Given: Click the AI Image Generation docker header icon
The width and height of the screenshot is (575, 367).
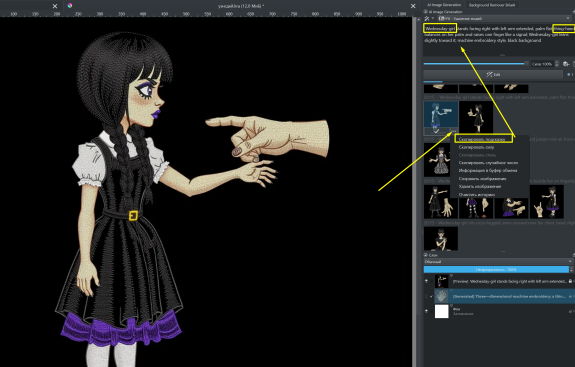Looking at the screenshot, I should (x=426, y=12).
